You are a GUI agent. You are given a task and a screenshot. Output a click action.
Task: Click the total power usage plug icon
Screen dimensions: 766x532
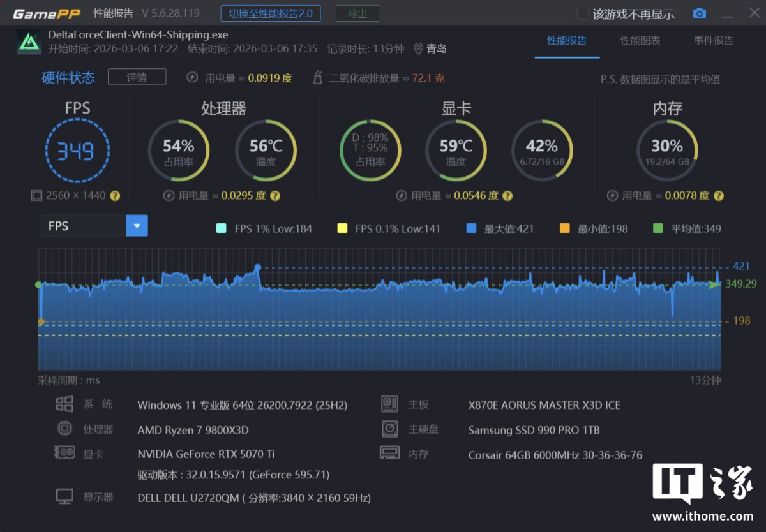(192, 78)
